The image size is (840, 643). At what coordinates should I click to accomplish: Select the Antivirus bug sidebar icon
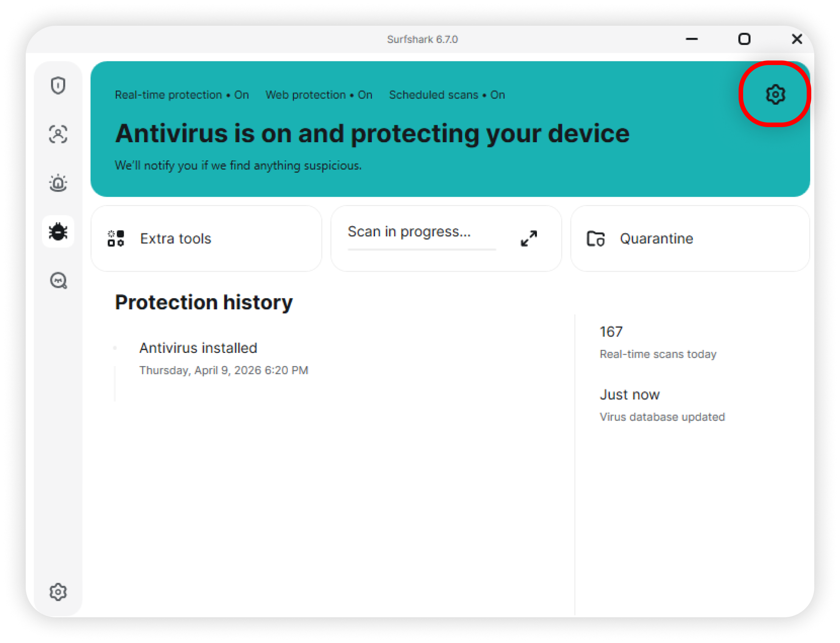58,231
